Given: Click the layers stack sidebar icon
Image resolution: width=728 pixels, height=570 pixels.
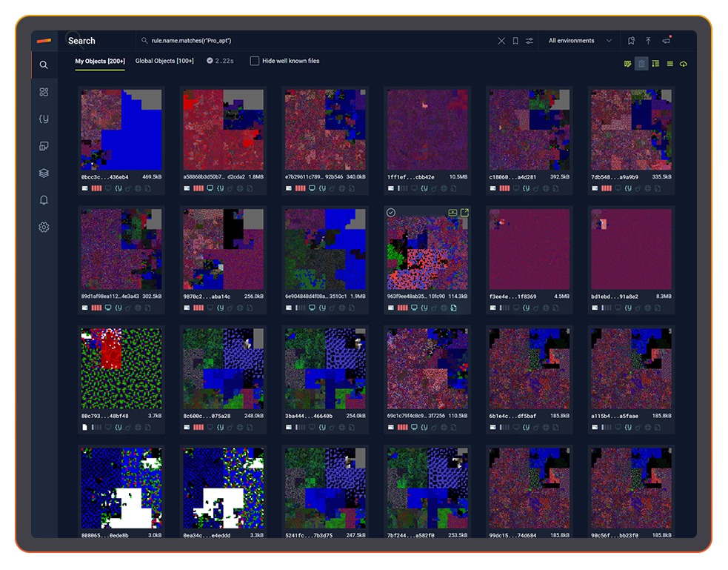Looking at the screenshot, I should click(44, 173).
